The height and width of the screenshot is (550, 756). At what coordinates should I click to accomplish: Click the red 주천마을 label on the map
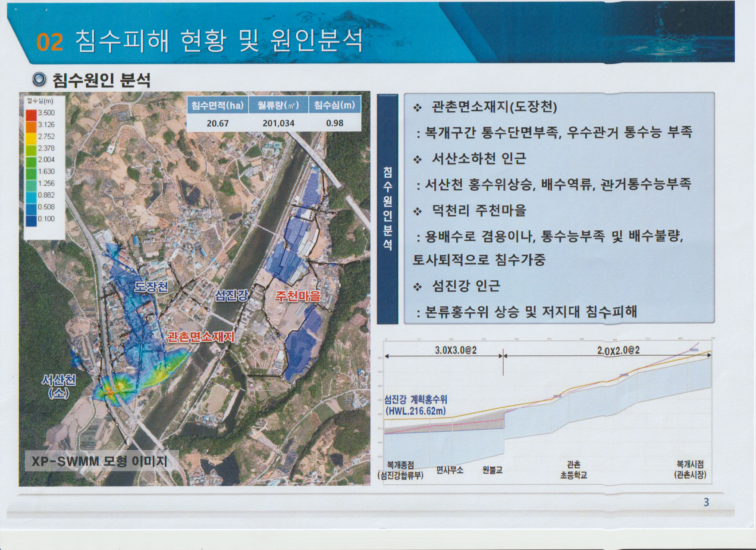pyautogui.click(x=298, y=295)
